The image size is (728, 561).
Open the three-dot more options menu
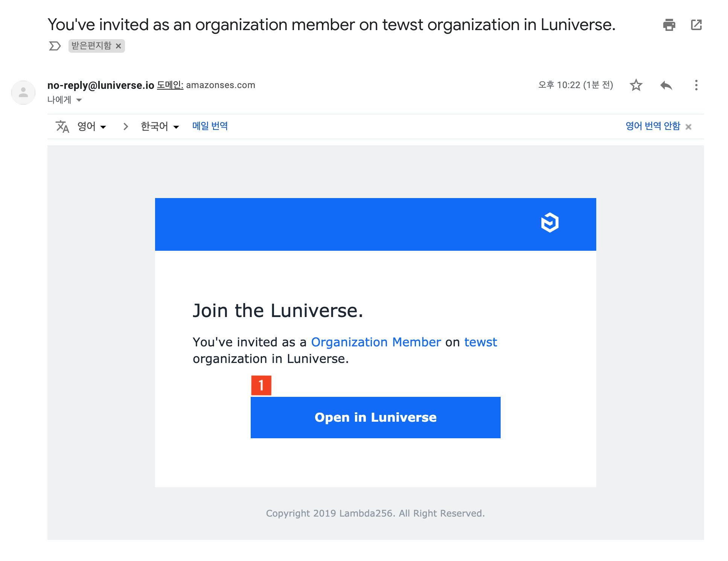(696, 85)
